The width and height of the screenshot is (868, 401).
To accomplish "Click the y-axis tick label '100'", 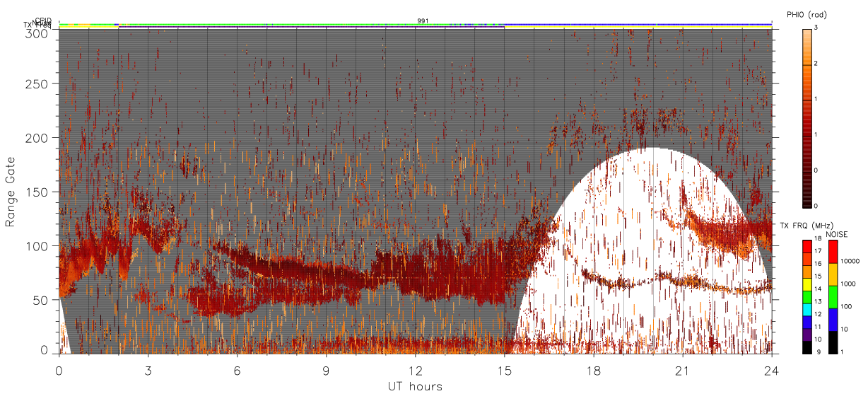I will [39, 246].
